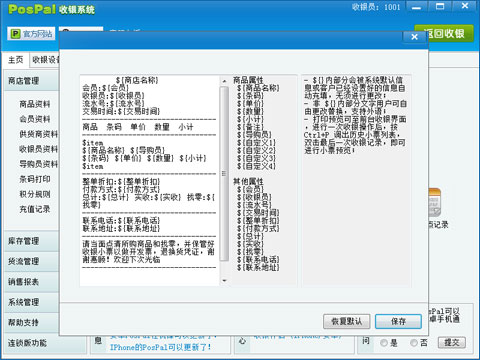
Task: Click the ${付款方式} entry under 其他属性
Action: (x=258, y=228)
